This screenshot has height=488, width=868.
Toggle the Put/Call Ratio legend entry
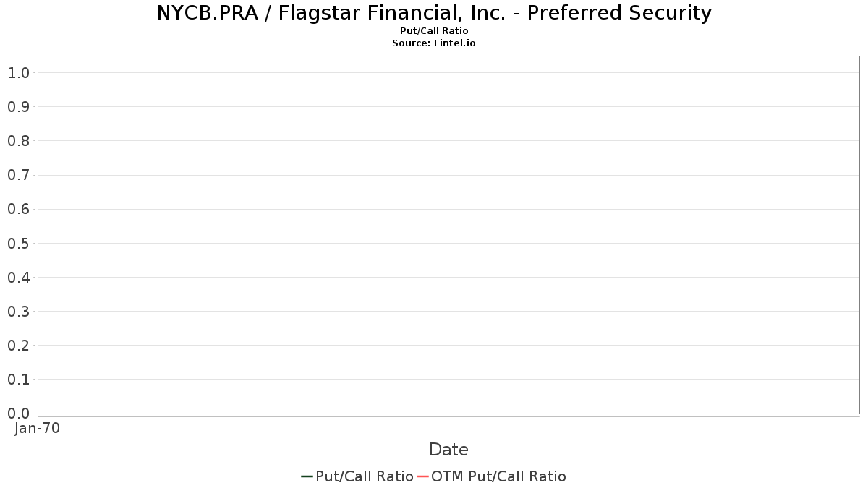tap(357, 476)
